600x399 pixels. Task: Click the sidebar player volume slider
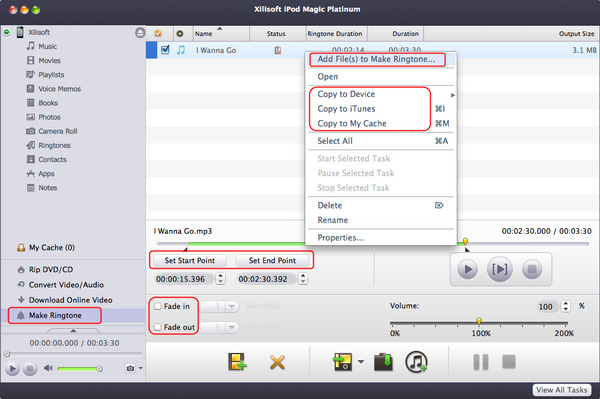(80, 368)
